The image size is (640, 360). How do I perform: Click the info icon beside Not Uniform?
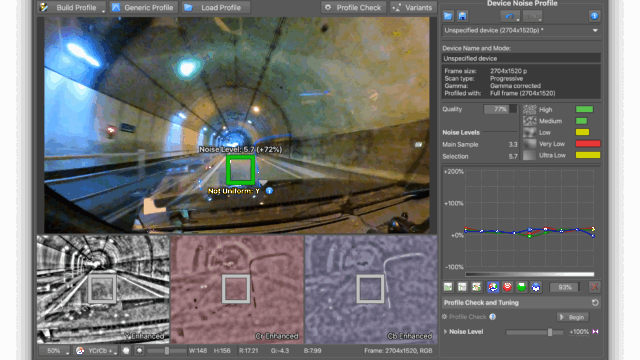(x=269, y=191)
